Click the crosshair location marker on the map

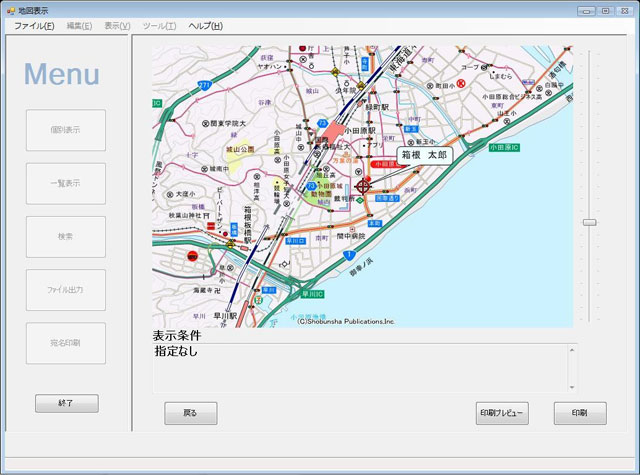pyautogui.click(x=362, y=187)
